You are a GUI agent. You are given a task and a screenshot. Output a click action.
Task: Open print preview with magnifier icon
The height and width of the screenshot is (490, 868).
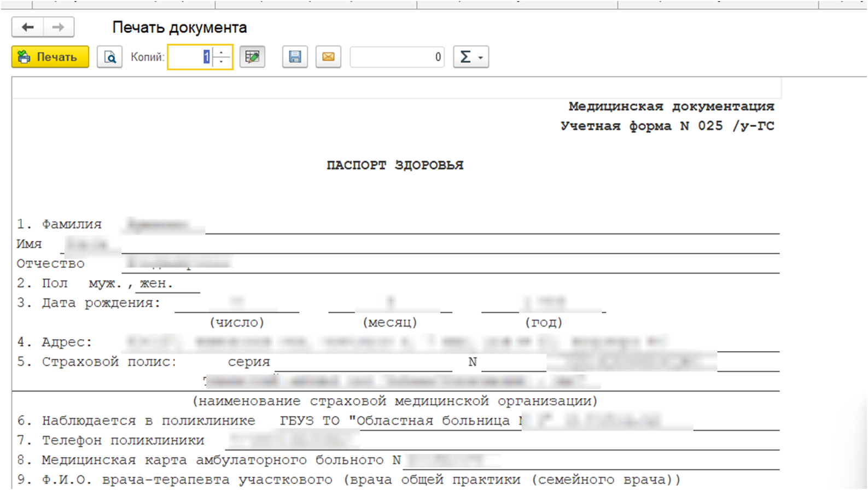click(x=109, y=57)
